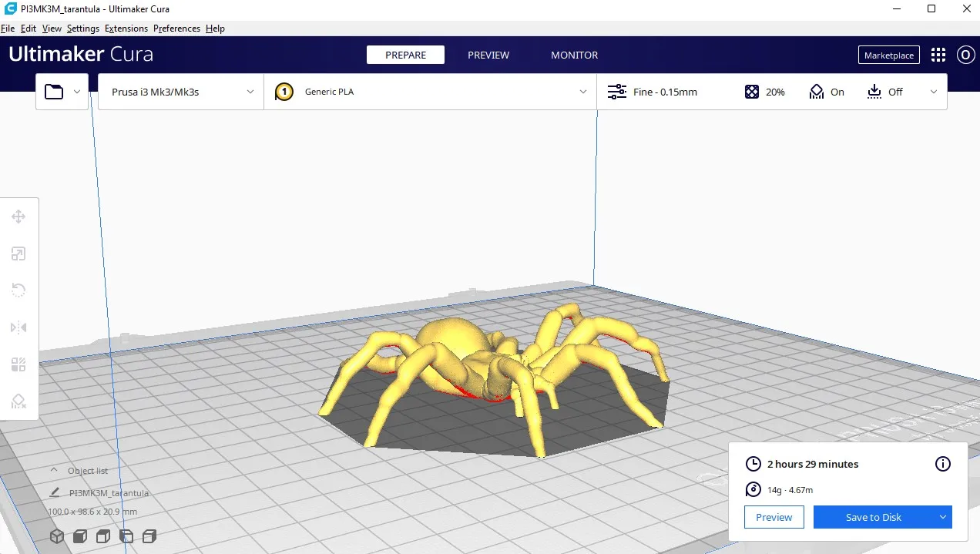Collapse the Object list
The width and height of the screenshot is (980, 554).
54,470
